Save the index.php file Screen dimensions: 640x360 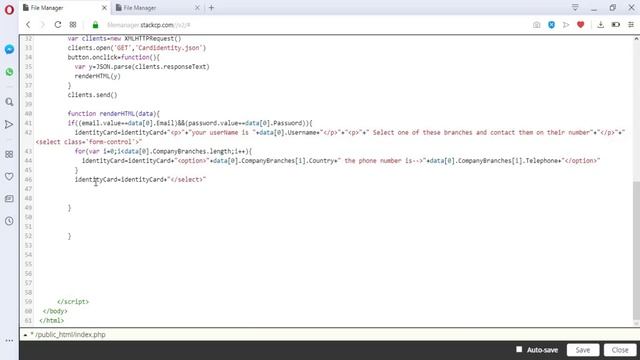583,350
